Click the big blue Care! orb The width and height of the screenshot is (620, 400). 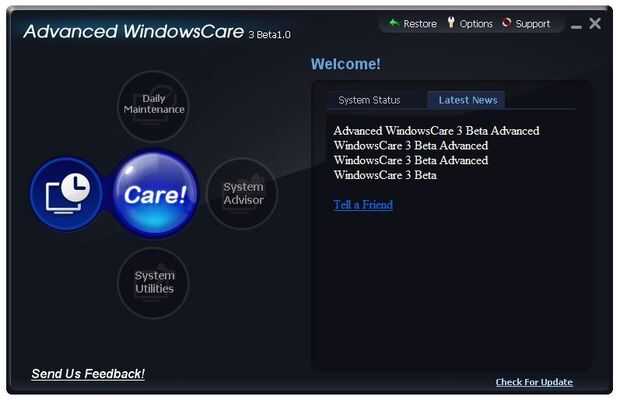click(154, 194)
